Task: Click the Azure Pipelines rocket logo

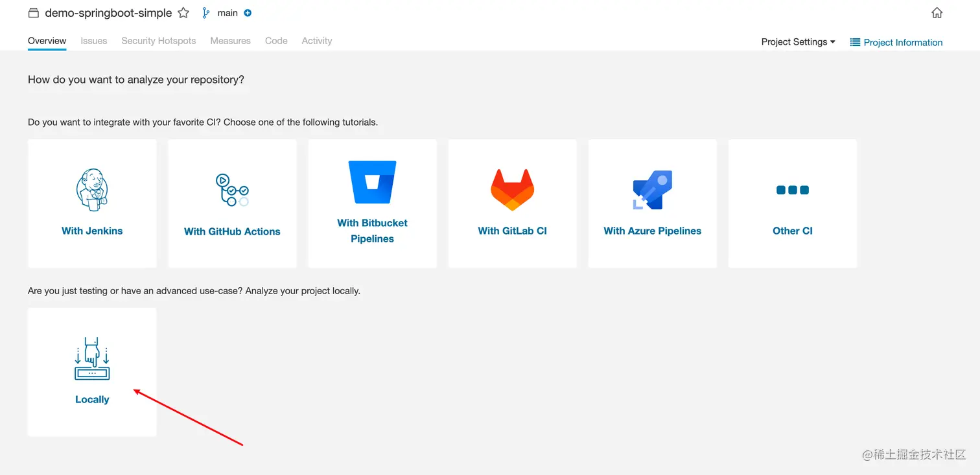Action: click(652, 190)
